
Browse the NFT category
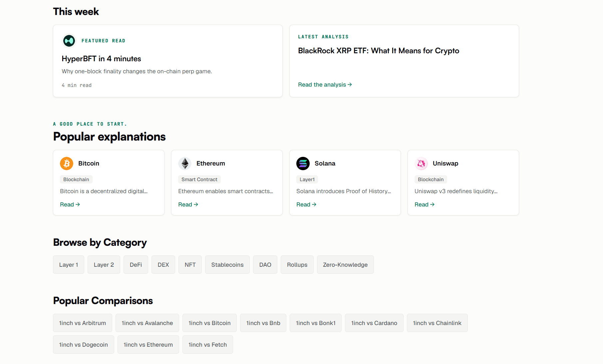click(190, 265)
